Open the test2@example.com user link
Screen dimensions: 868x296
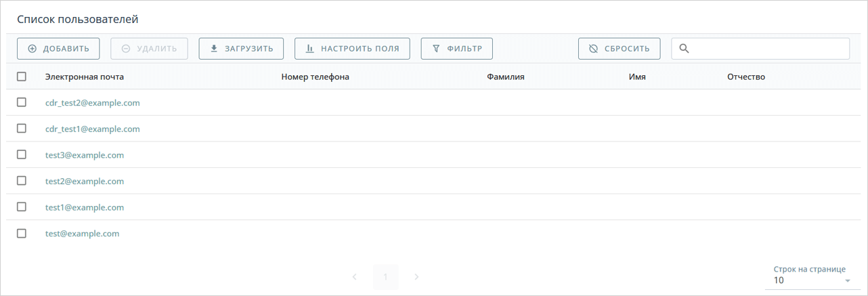coord(85,181)
